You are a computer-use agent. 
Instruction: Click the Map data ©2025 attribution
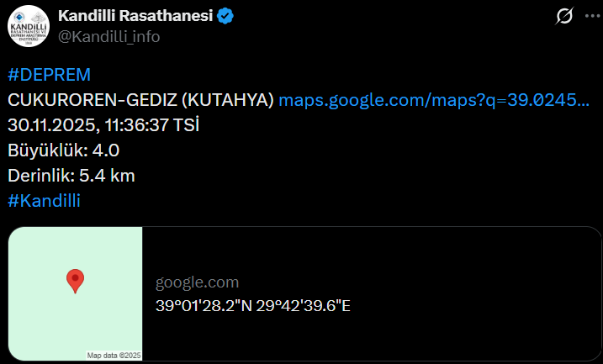(x=114, y=356)
